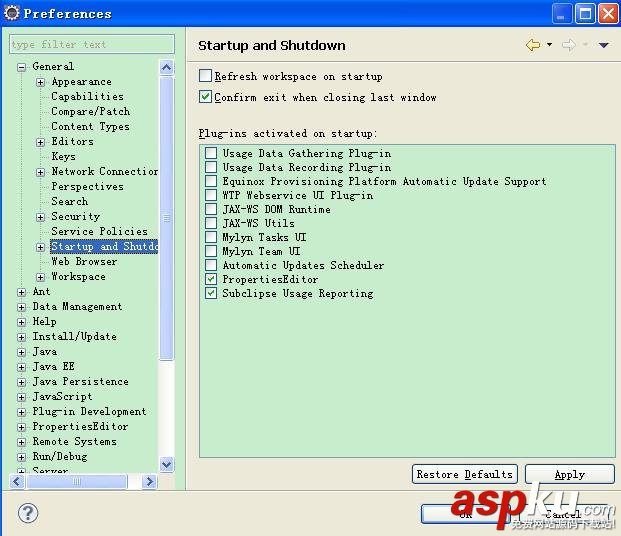This screenshot has width=621, height=536.
Task: Uncheck Subclipse Usage Reporting
Action: click(211, 293)
